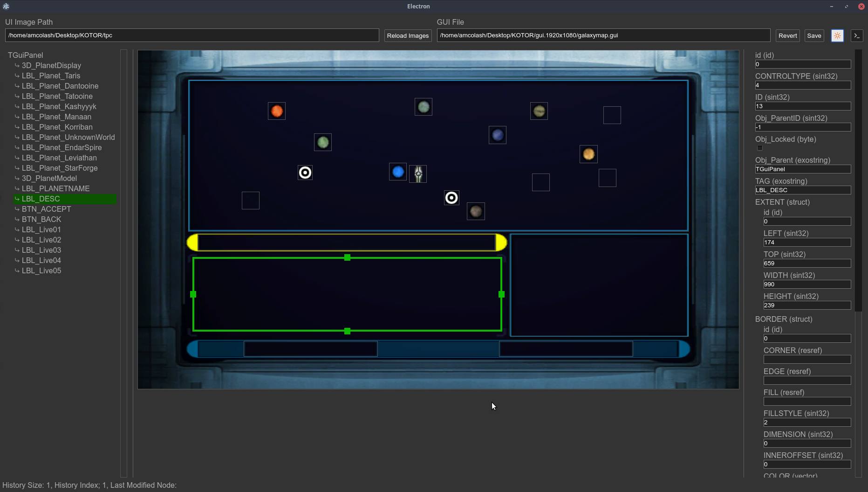Click the top handle of green selection box
The height and width of the screenshot is (492, 868).
(x=347, y=257)
